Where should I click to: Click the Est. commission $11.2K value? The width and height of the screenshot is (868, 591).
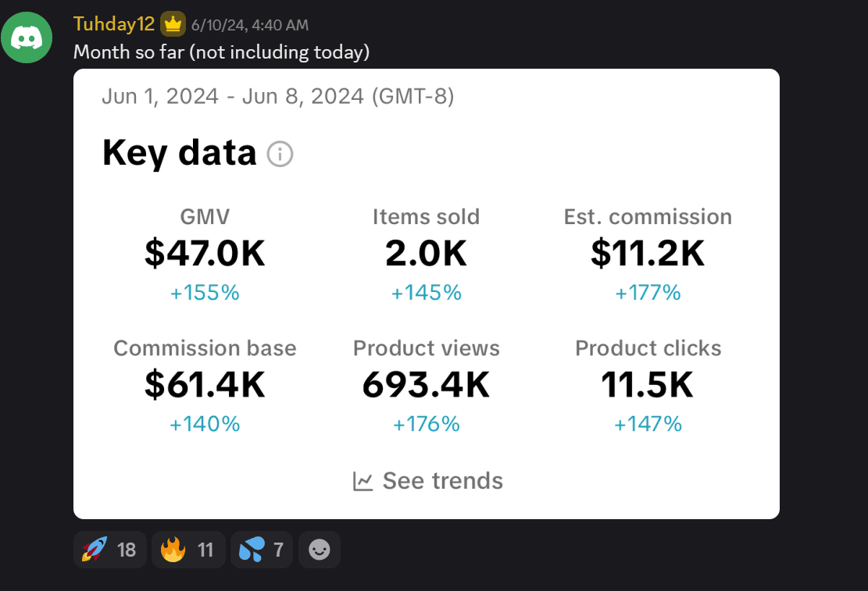pyautogui.click(x=648, y=253)
